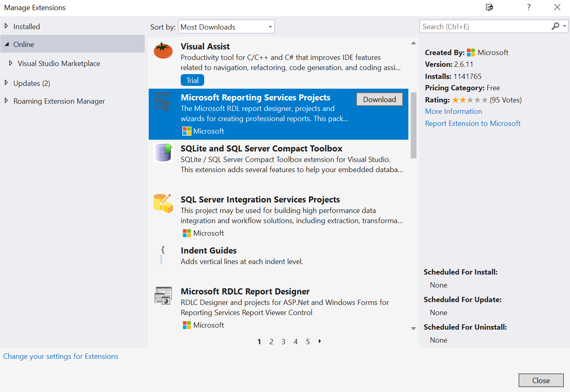Select the Visual Assist extension title
Image resolution: width=570 pixels, height=392 pixels.
point(205,47)
